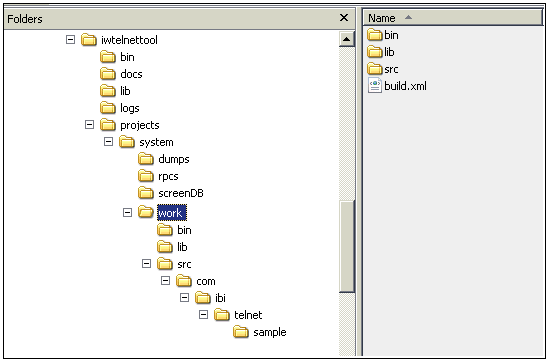Select the 'projects' folder label
548x360 pixels.
click(140, 125)
